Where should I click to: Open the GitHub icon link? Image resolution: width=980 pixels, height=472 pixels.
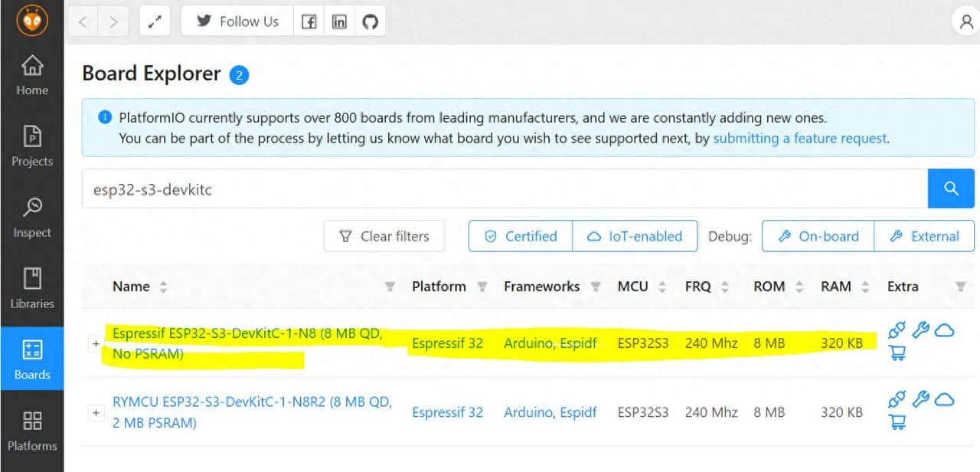pyautogui.click(x=370, y=21)
